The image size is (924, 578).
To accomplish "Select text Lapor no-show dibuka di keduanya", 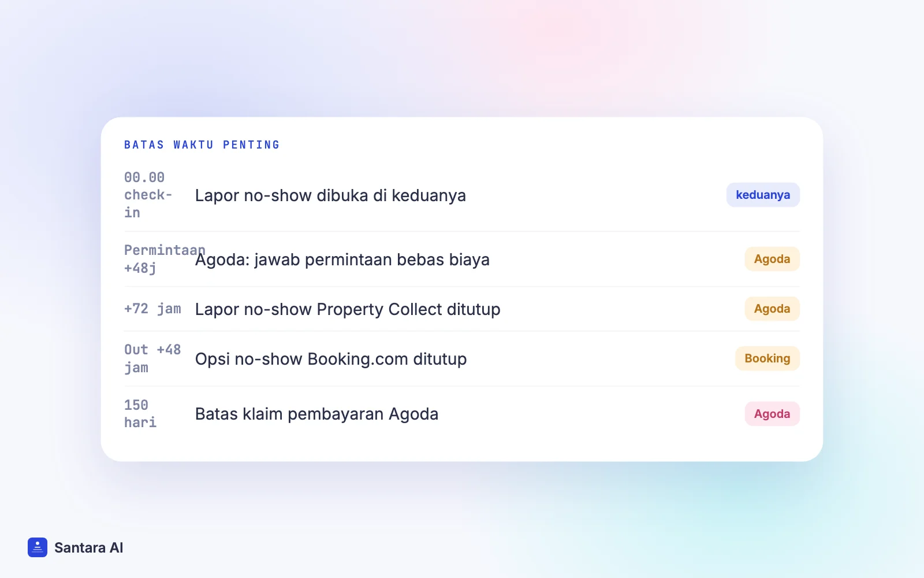I will pos(330,195).
